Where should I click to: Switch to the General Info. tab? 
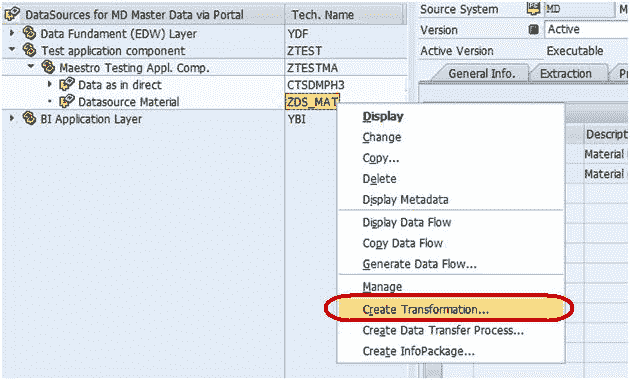pyautogui.click(x=481, y=74)
